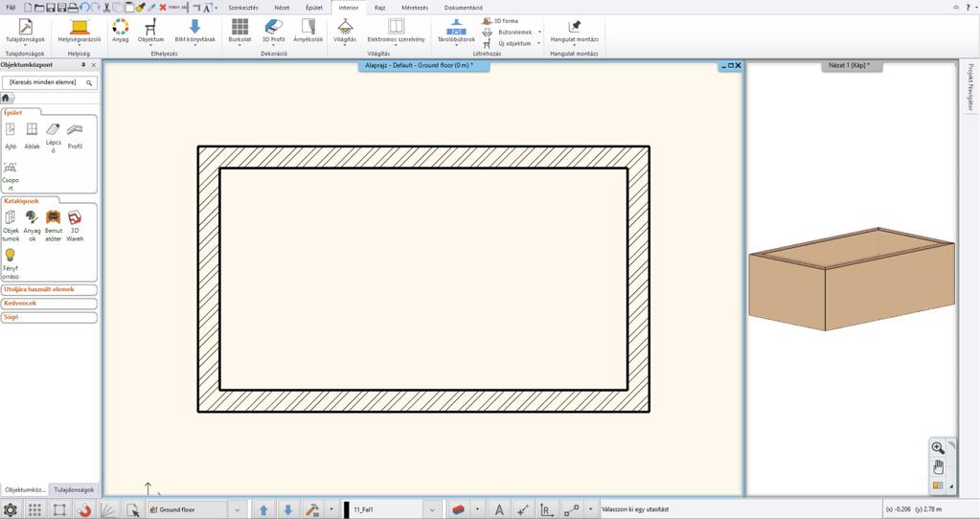Open the Anyagok materials catalog
980x519 pixels.
click(x=32, y=226)
